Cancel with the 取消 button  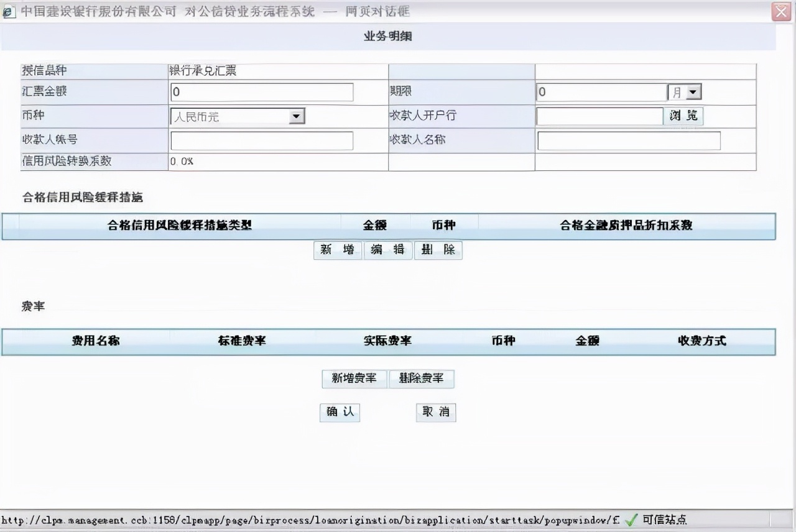[436, 412]
